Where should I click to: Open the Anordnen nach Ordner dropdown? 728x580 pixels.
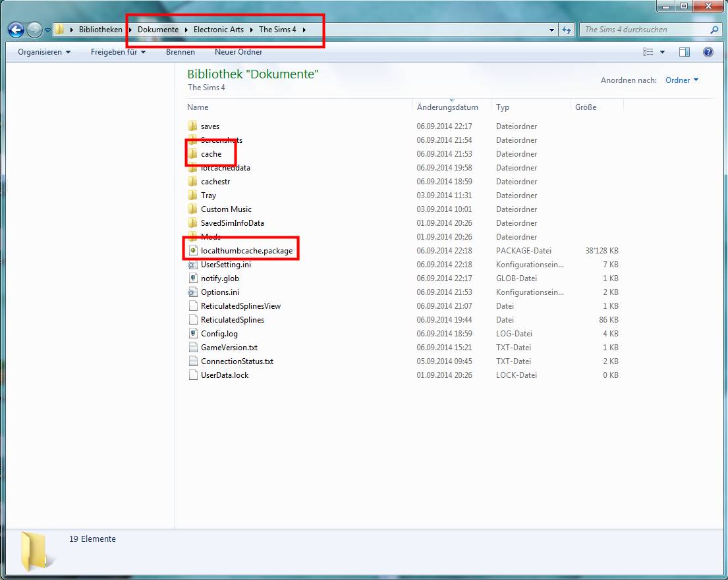(x=682, y=80)
